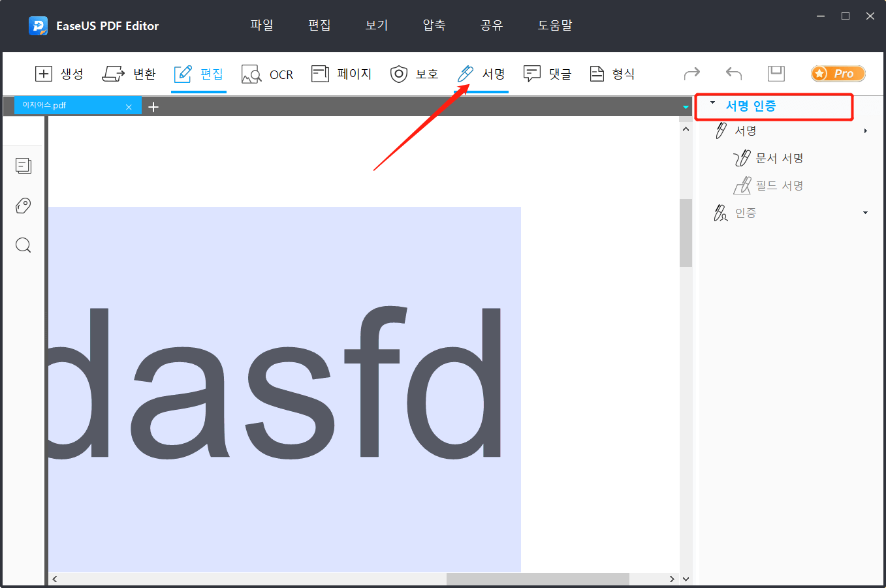Run OCR on the document
Screen dimensions: 886x588
[x=267, y=74]
